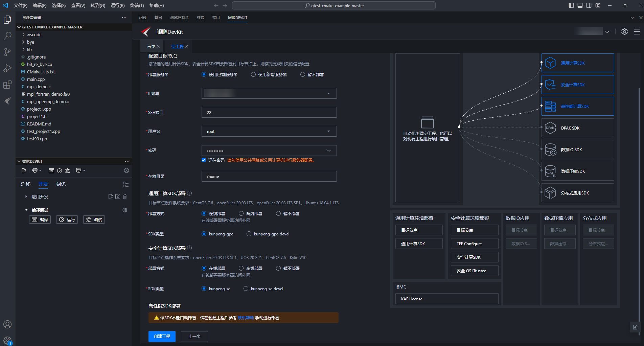Open the Search view in the activity bar
This screenshot has height=346, width=644.
(x=7, y=36)
